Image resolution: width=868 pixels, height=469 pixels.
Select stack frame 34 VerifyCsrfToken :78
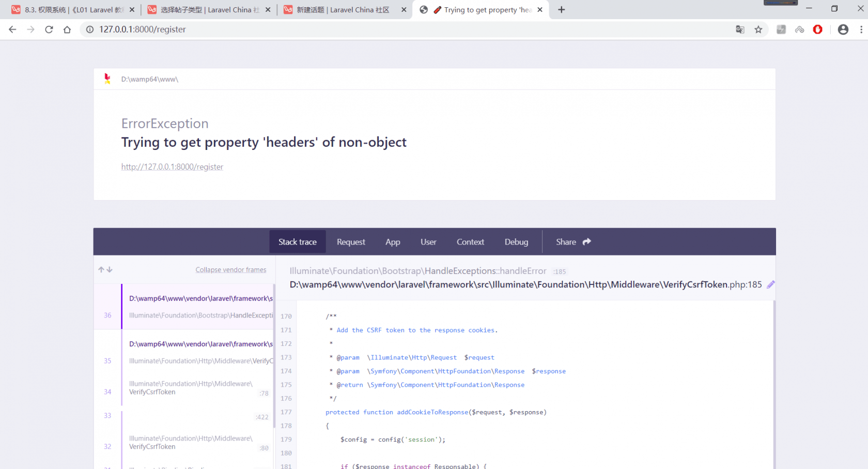[x=184, y=388]
